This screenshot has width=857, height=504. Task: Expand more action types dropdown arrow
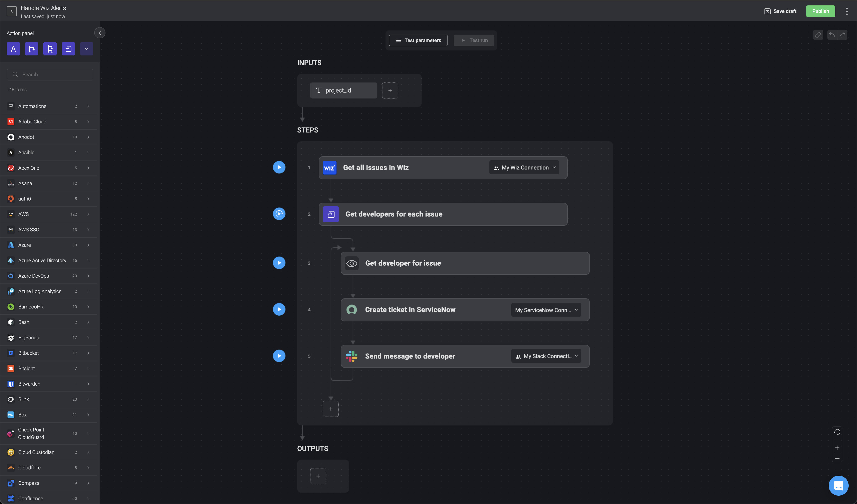87,49
